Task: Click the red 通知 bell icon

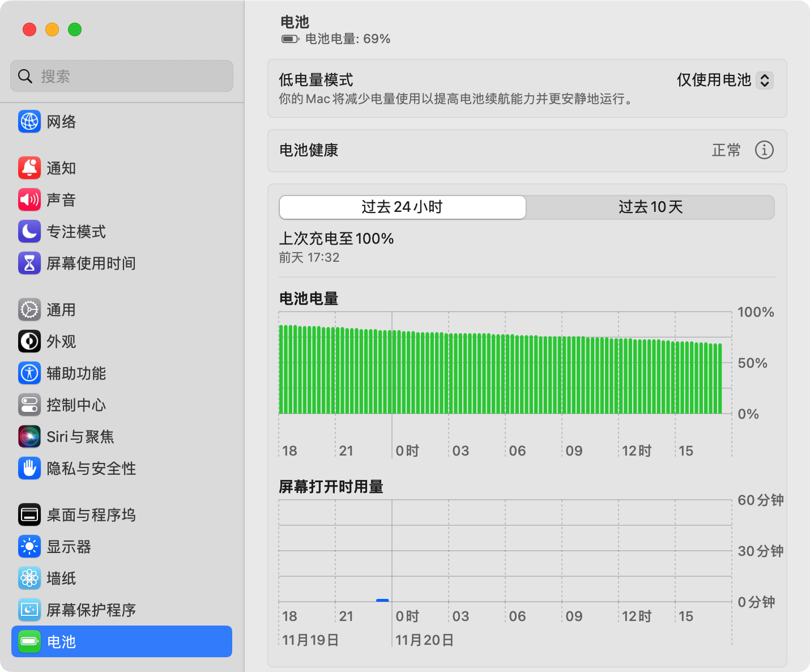Action: [29, 168]
